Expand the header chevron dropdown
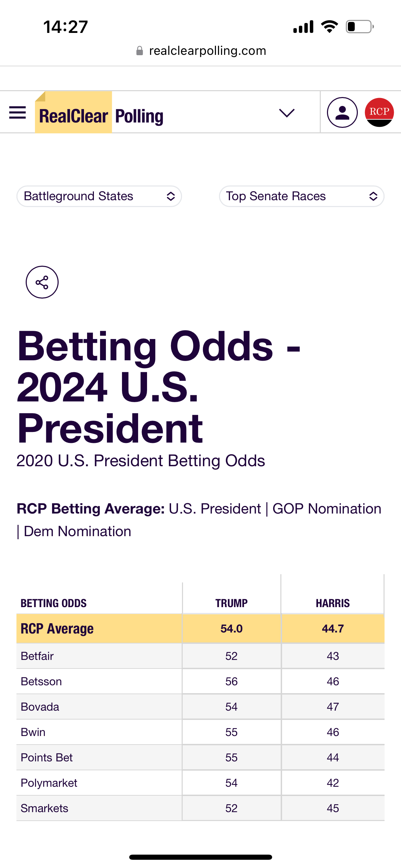The width and height of the screenshot is (401, 868). [287, 113]
